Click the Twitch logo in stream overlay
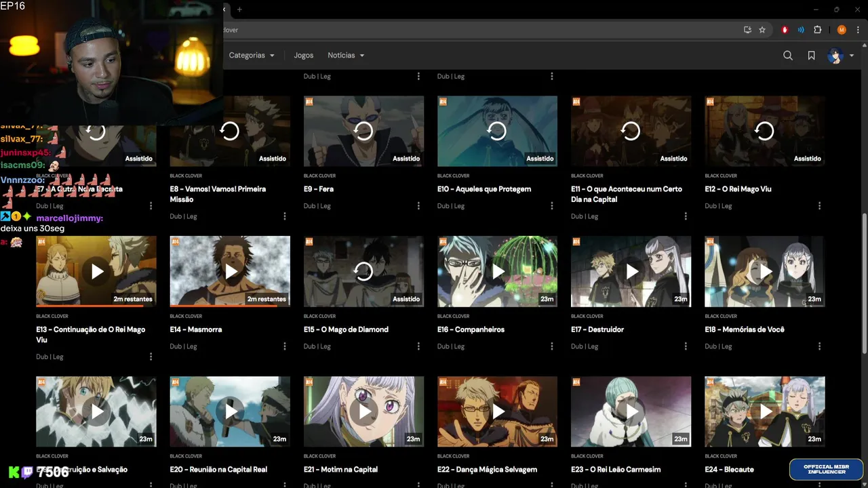This screenshot has width=868, height=488. pos(28,472)
